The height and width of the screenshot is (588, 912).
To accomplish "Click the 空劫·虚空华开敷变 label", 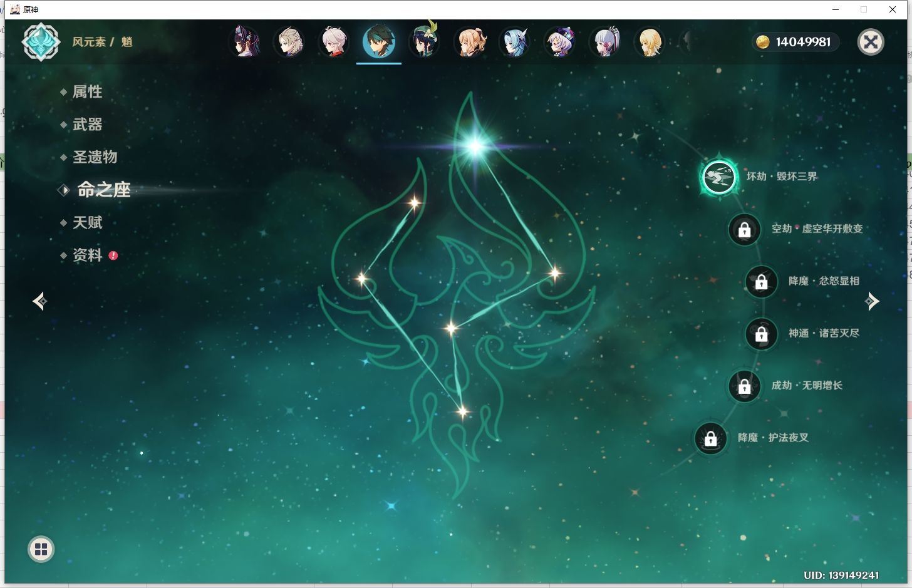I will click(x=817, y=229).
